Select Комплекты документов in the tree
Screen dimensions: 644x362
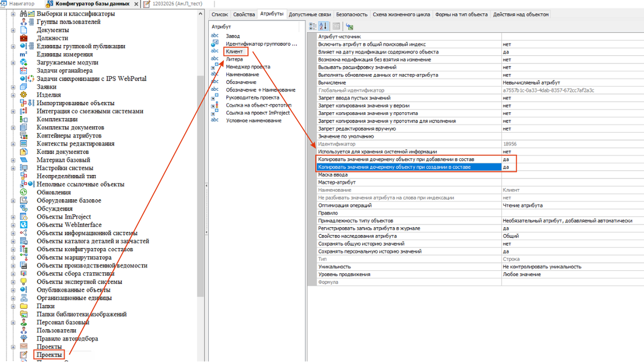coord(70,127)
